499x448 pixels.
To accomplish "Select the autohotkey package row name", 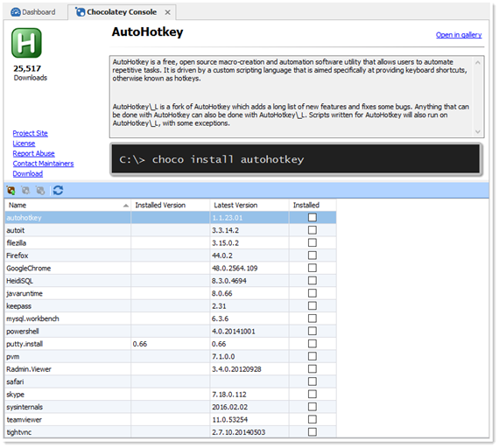I will coord(24,218).
